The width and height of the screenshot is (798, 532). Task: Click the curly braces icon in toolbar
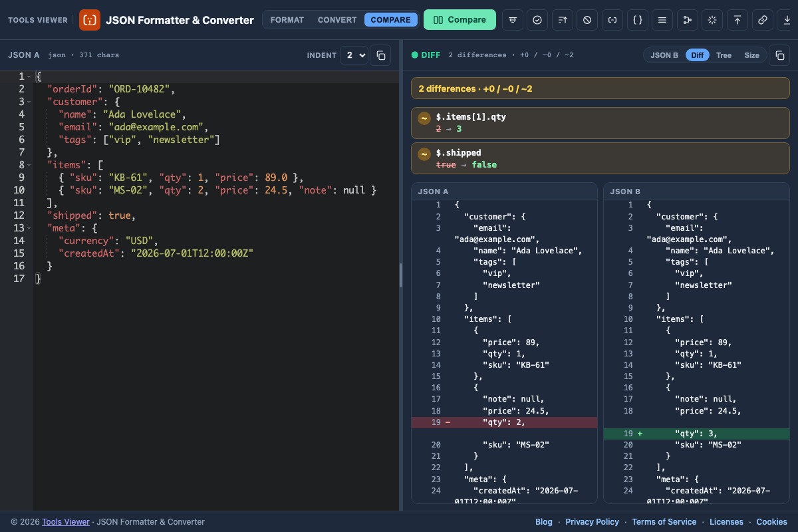[637, 20]
